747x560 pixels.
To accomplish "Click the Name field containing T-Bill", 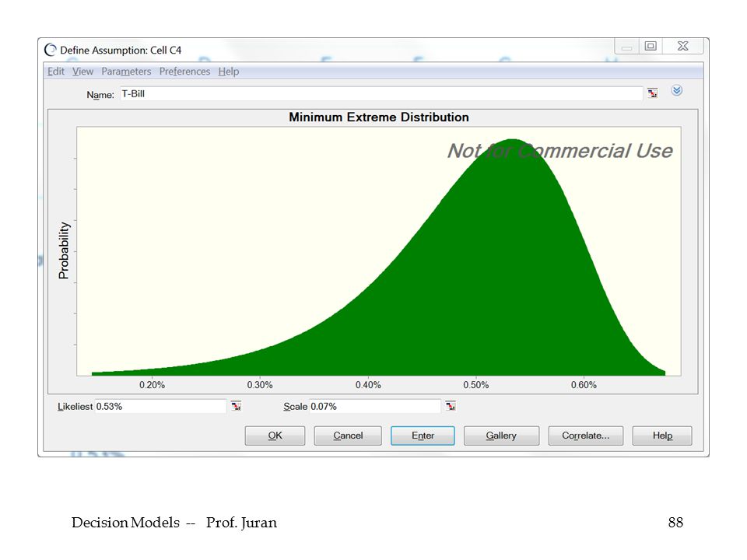I will tap(381, 94).
